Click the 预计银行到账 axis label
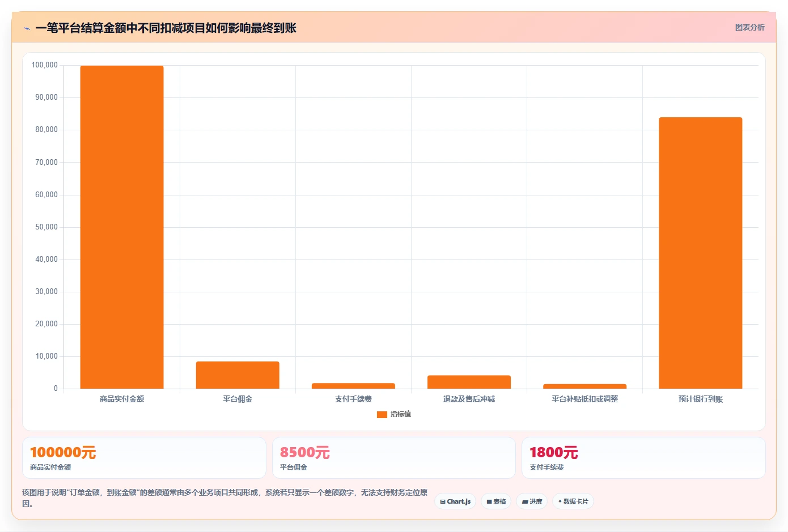The height and width of the screenshot is (532, 788). [700, 399]
